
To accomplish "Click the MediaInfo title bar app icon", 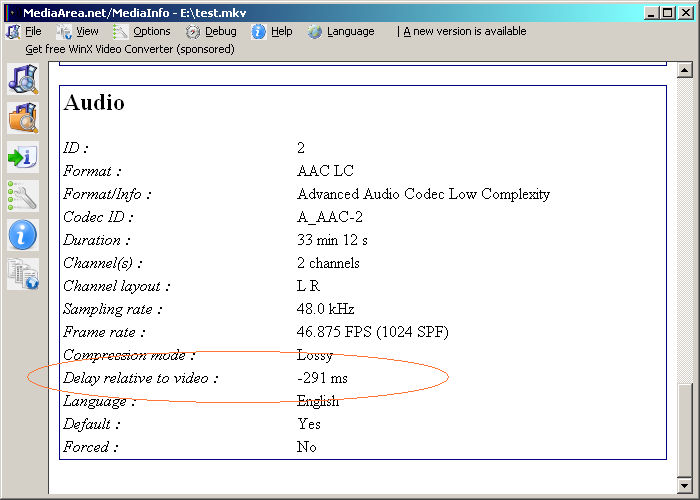I will coord(12,12).
